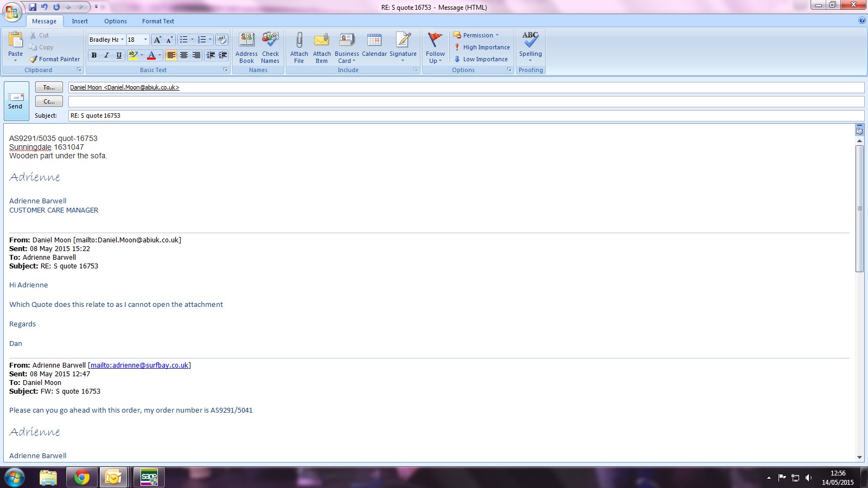Image resolution: width=868 pixels, height=488 pixels.
Task: Open Outlook from the Windows taskbar
Action: [114, 477]
